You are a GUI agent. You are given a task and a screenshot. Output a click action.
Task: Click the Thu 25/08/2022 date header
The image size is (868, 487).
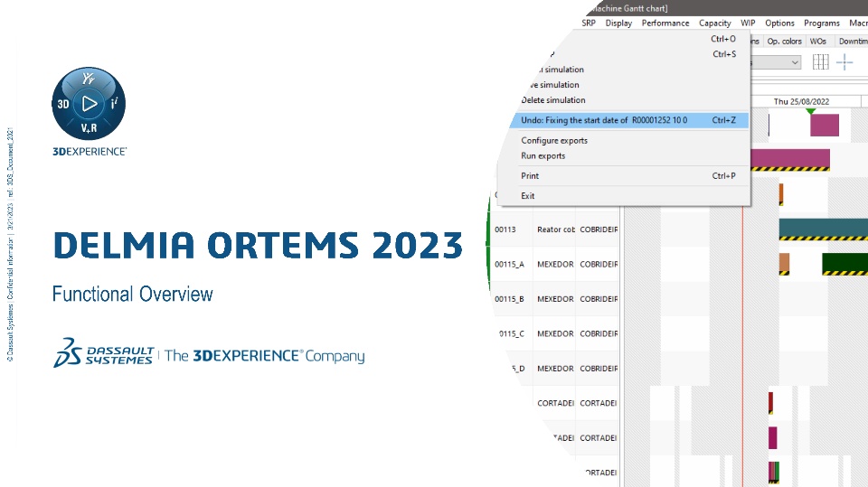click(801, 102)
